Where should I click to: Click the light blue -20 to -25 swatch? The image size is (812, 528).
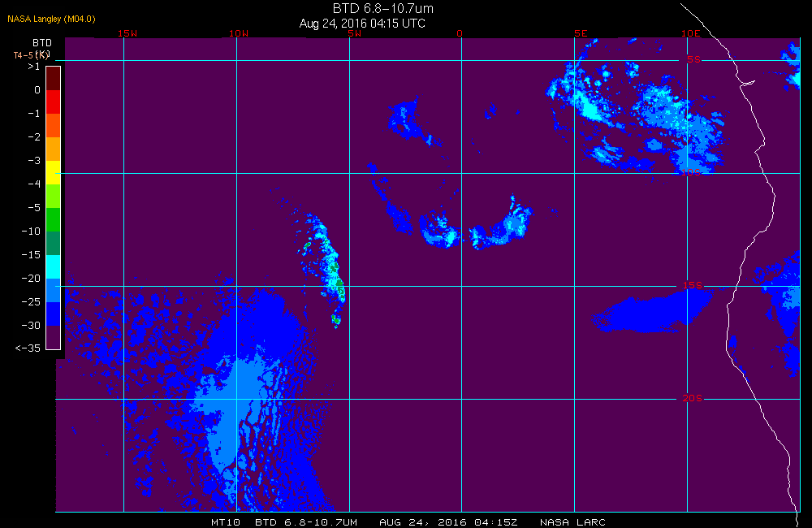pyautogui.click(x=54, y=290)
